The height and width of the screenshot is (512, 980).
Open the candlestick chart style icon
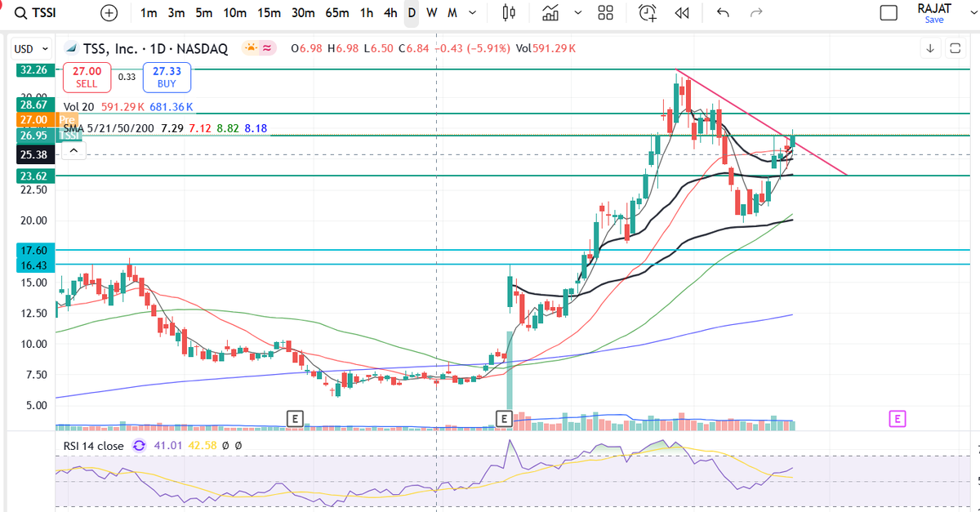click(509, 13)
